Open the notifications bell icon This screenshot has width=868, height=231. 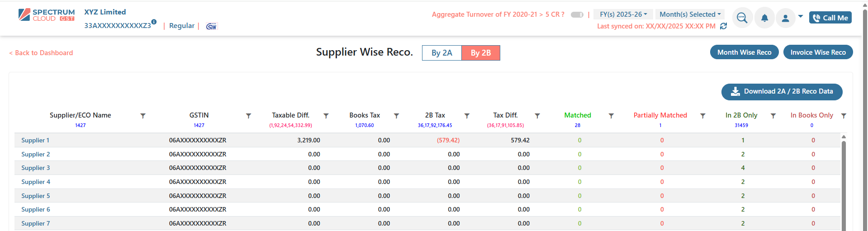tap(764, 18)
